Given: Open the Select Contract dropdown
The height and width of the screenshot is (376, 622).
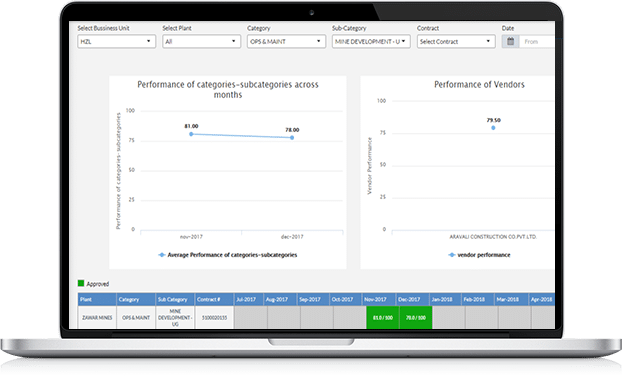Looking at the screenshot, I should pos(456,41).
